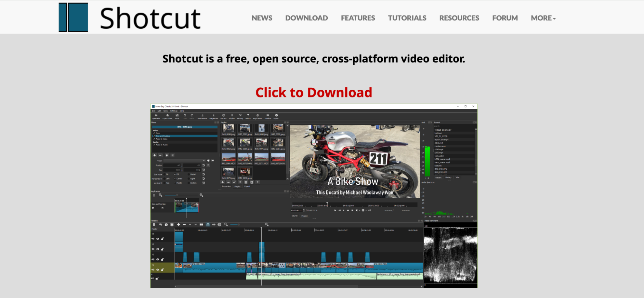Open Peak Meter from the toolbar
Image resolution: width=644 pixels, height=298 pixels.
[202, 116]
